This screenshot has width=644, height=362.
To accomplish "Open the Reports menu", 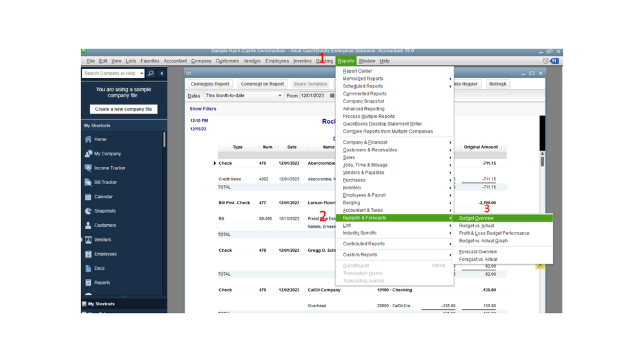I will pos(346,61).
